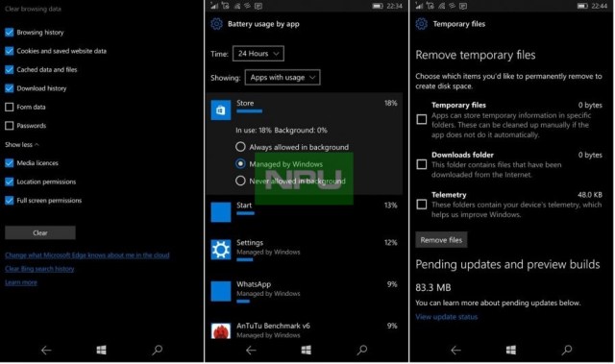
Task: Click battery status icon on Battery usage screen
Action: click(378, 6)
